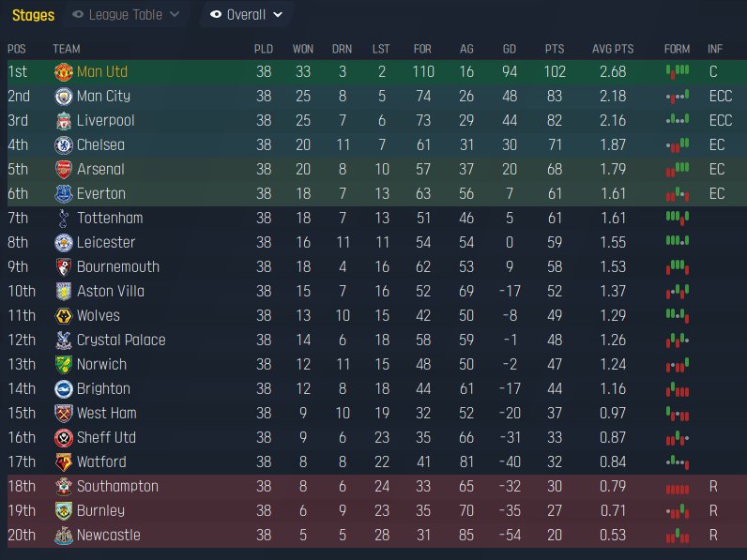Click the Tottenham club crest
This screenshot has height=560, width=747.
[x=63, y=219]
